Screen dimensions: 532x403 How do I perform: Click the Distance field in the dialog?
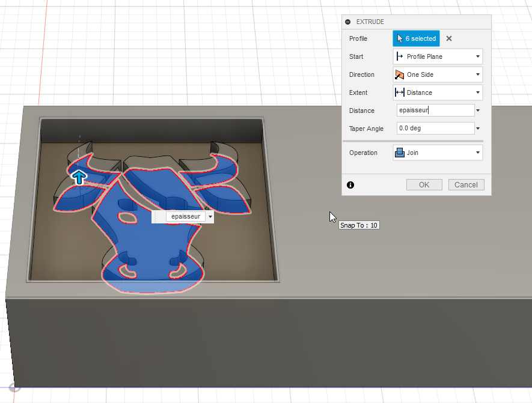435,110
